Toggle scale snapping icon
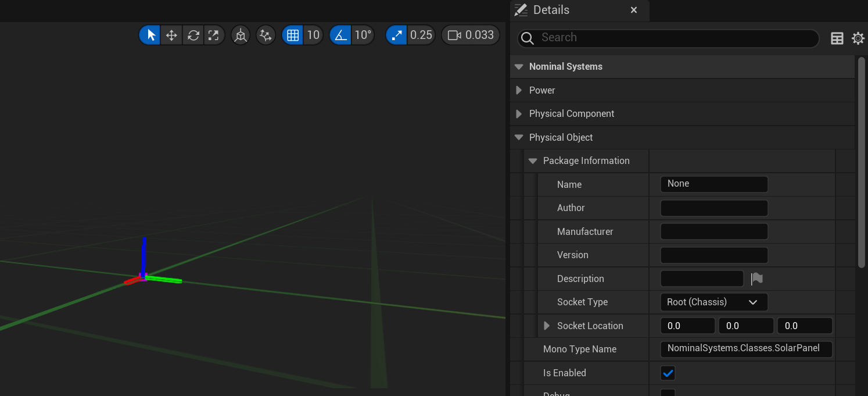The height and width of the screenshot is (396, 868). pyautogui.click(x=396, y=35)
